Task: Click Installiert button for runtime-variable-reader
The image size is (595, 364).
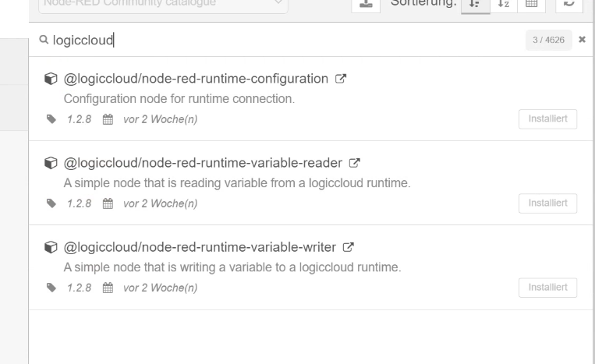Action: pyautogui.click(x=547, y=203)
